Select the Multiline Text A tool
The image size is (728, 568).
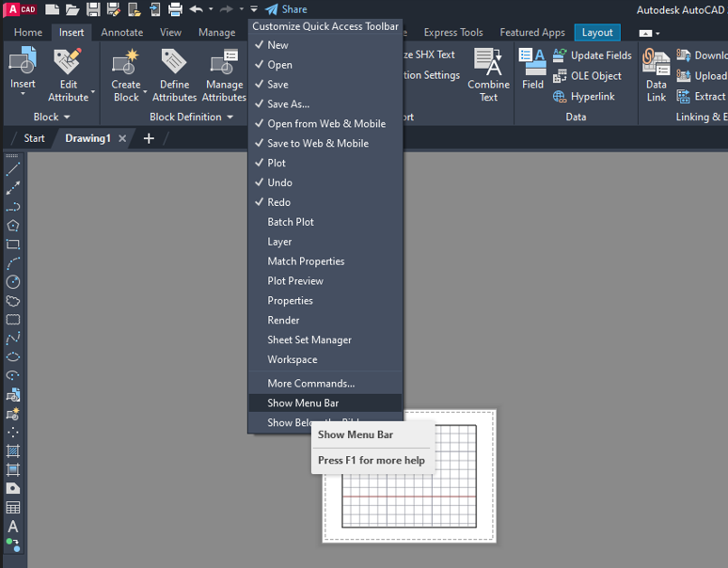coord(13,527)
